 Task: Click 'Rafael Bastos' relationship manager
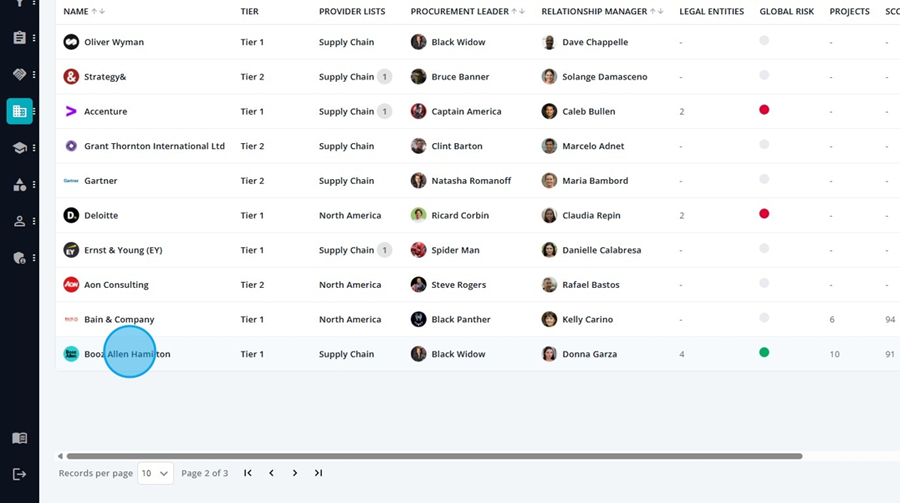click(x=591, y=284)
